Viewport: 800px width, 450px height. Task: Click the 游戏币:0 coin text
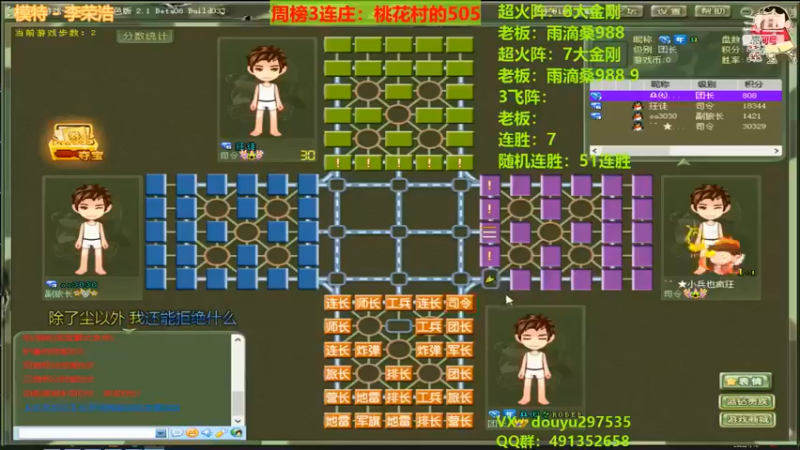tap(652, 60)
